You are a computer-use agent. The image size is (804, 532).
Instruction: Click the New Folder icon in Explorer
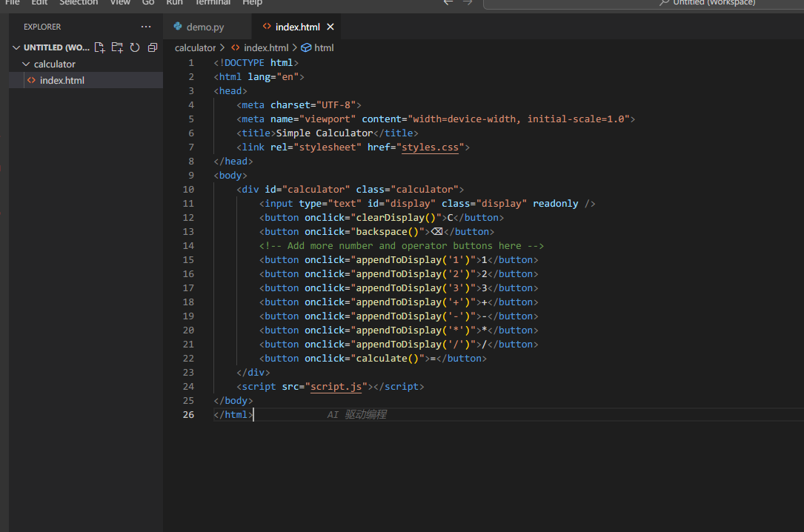(x=117, y=47)
